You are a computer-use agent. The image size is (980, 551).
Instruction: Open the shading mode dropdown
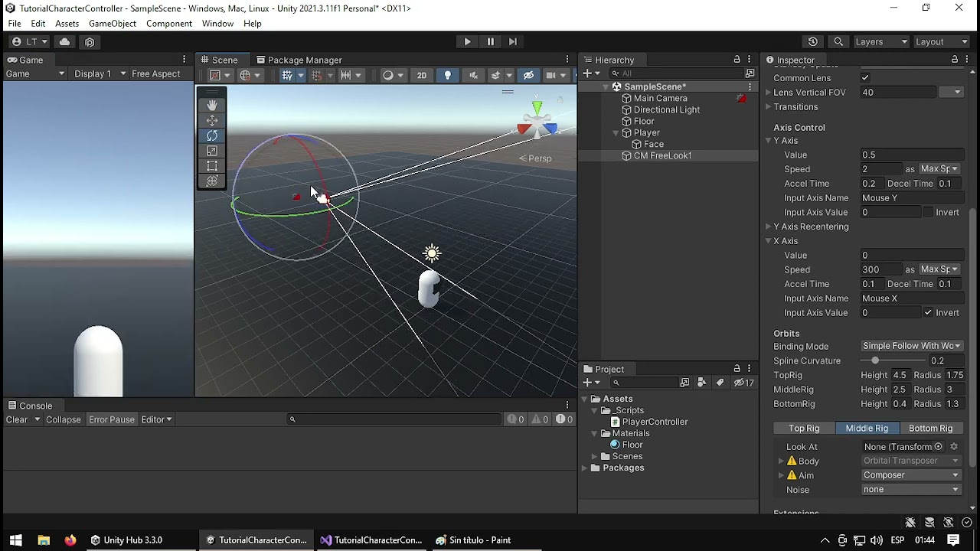(392, 75)
